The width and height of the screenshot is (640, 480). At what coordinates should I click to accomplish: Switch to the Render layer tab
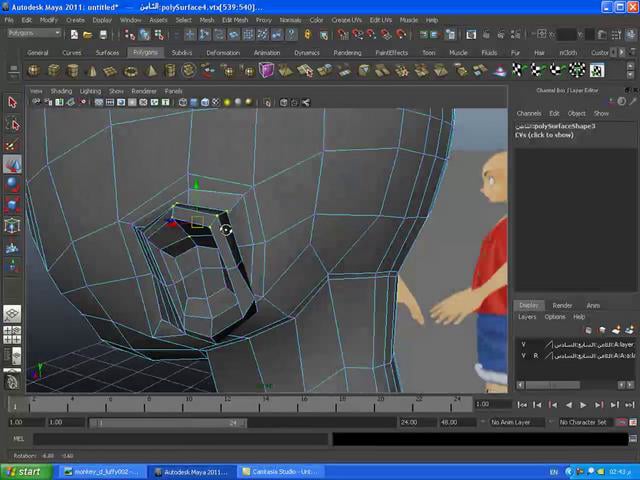[x=562, y=305]
